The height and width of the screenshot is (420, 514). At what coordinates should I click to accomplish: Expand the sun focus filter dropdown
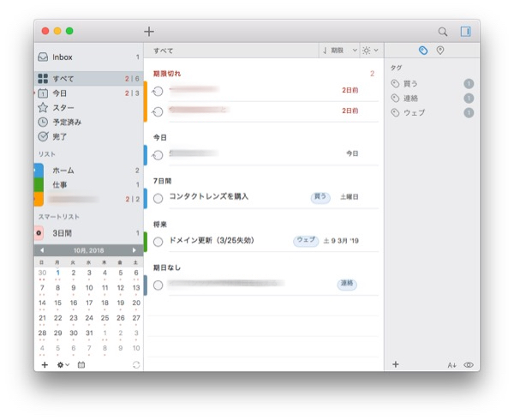(x=371, y=51)
